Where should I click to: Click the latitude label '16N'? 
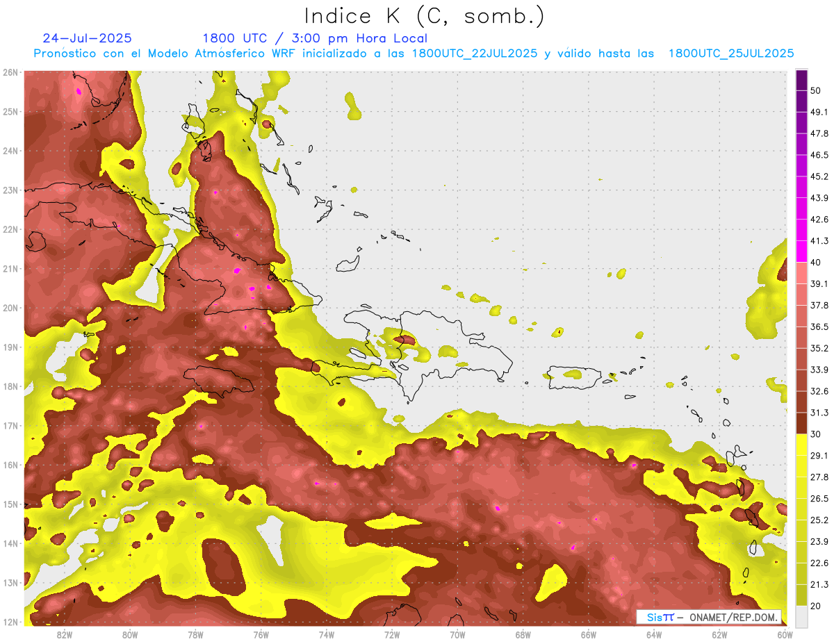[10, 465]
